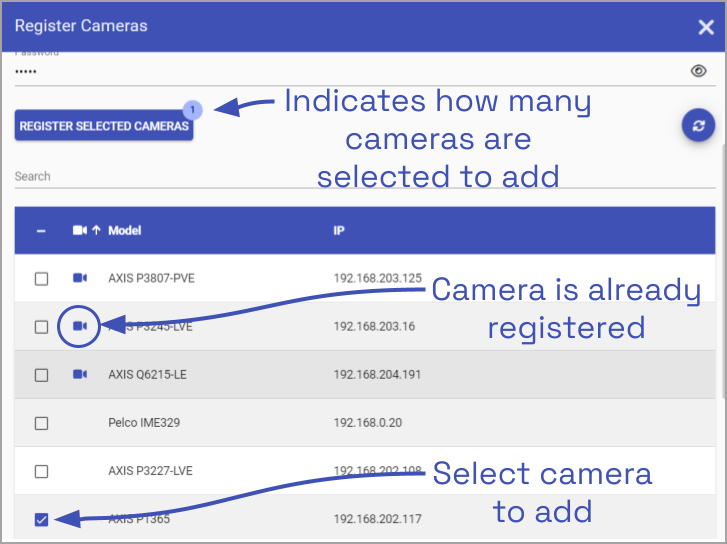Viewport: 727px width, 544px height.
Task: Sort by the up arrow in header
Action: point(97,230)
